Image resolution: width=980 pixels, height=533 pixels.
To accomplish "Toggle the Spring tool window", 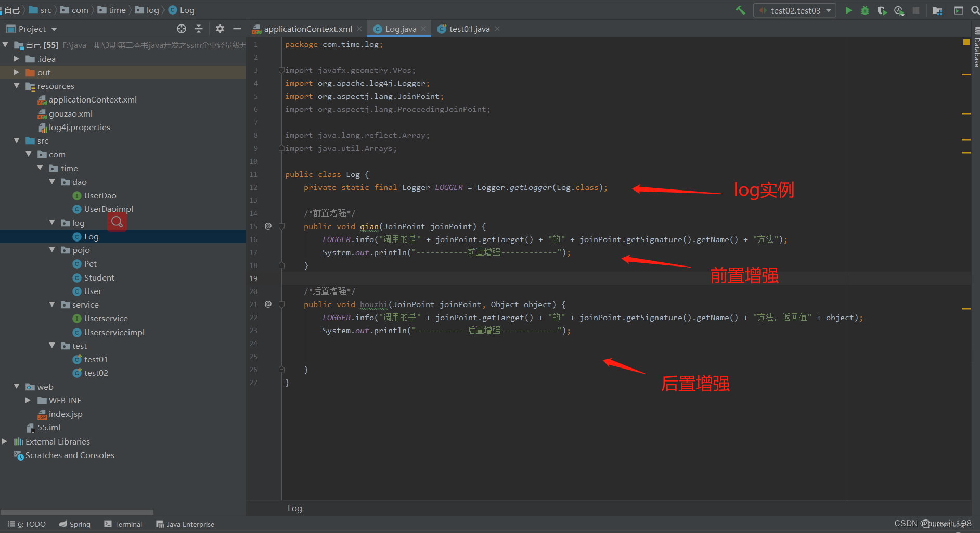I will (75, 524).
